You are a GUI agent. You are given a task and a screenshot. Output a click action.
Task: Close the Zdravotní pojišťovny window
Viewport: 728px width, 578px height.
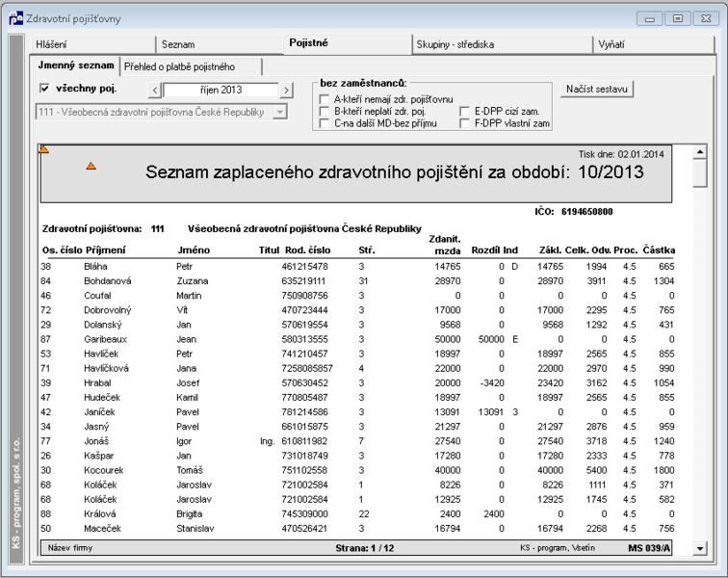(706, 18)
